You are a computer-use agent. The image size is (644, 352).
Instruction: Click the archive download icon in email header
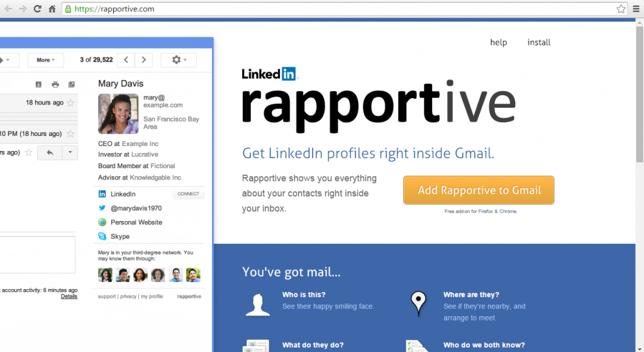point(38,84)
